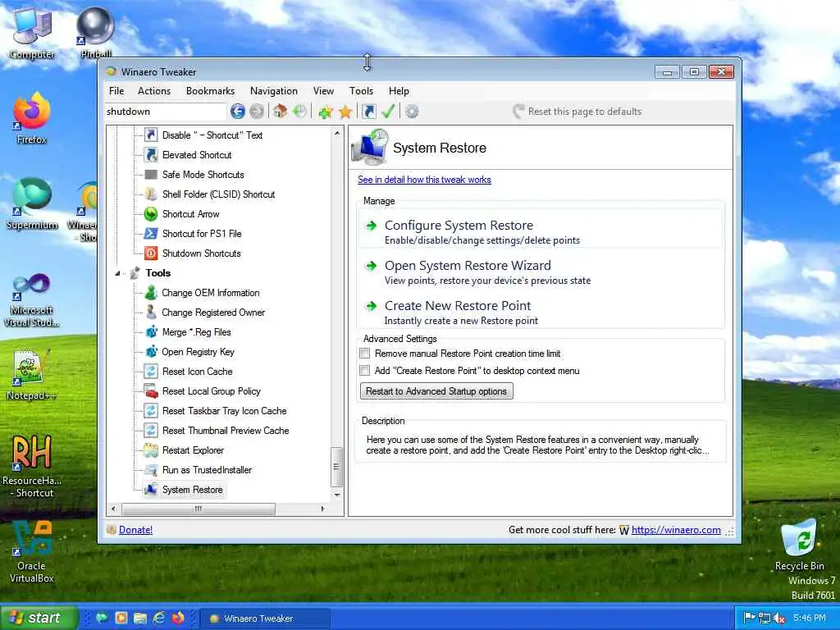Click the volume tray icon in taskbar
Viewport: 840px width, 630px height.
(x=779, y=619)
